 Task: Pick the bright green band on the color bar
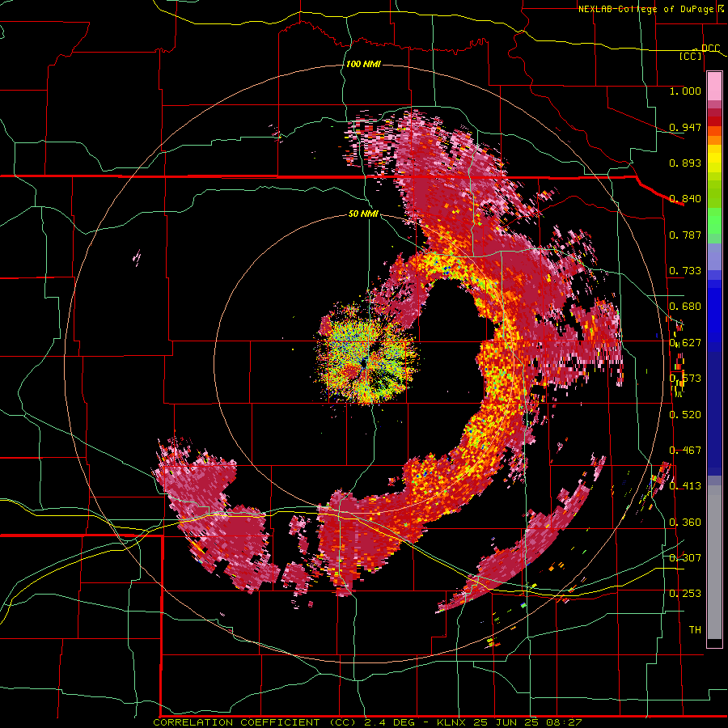[714, 222]
